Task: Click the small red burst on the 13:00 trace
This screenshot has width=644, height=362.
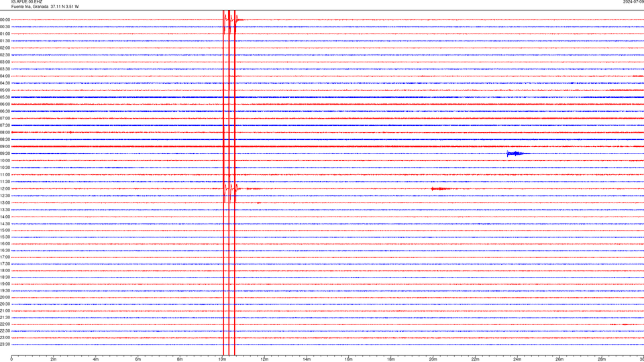Action: tap(259, 202)
